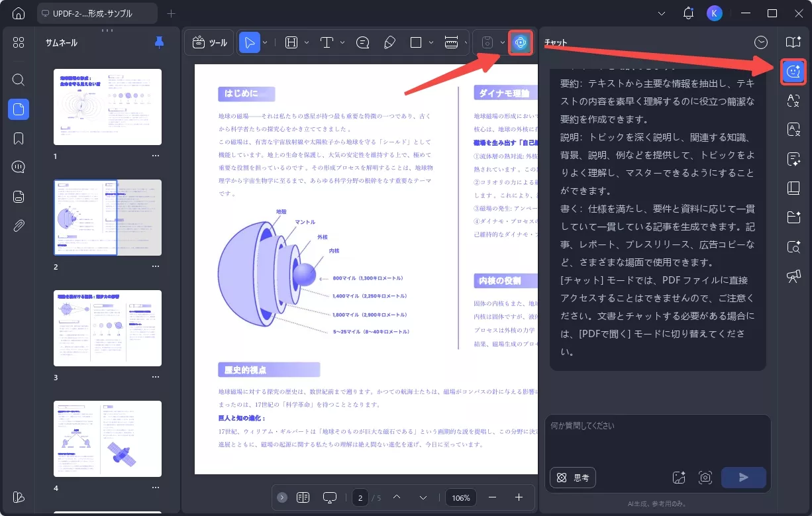812x516 pixels.
Task: Select the measure/stamp tool in the toolbar
Action: point(452,42)
